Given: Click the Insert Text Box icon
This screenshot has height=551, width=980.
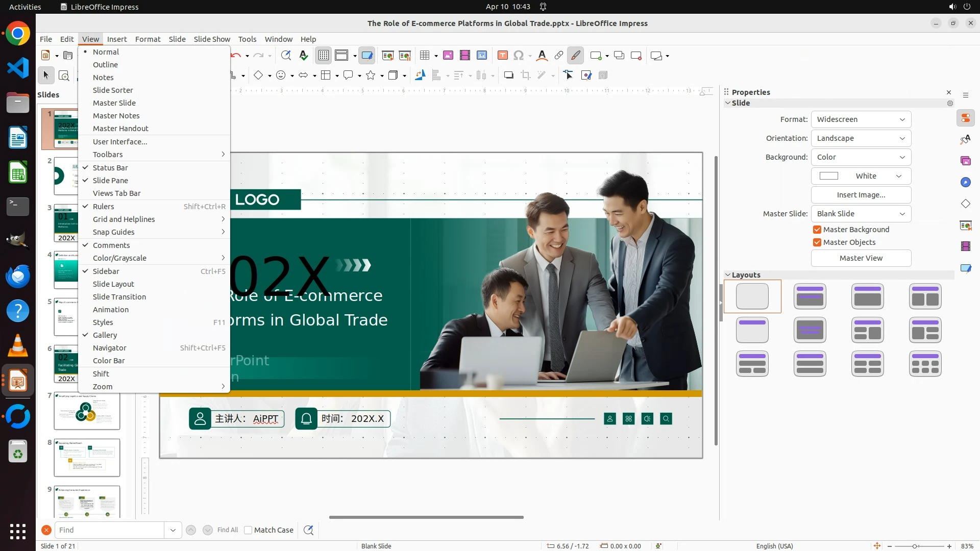Looking at the screenshot, I should tap(502, 56).
